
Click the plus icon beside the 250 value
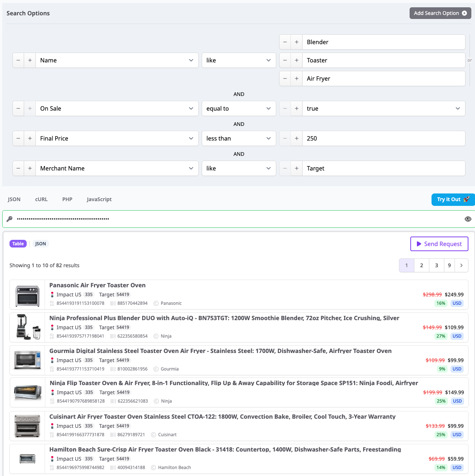click(297, 138)
